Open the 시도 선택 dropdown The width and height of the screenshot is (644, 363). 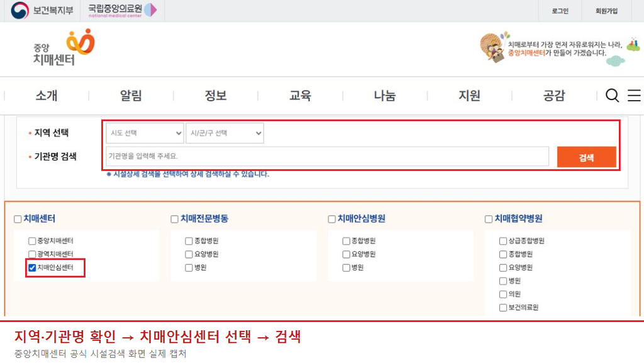[x=145, y=133]
